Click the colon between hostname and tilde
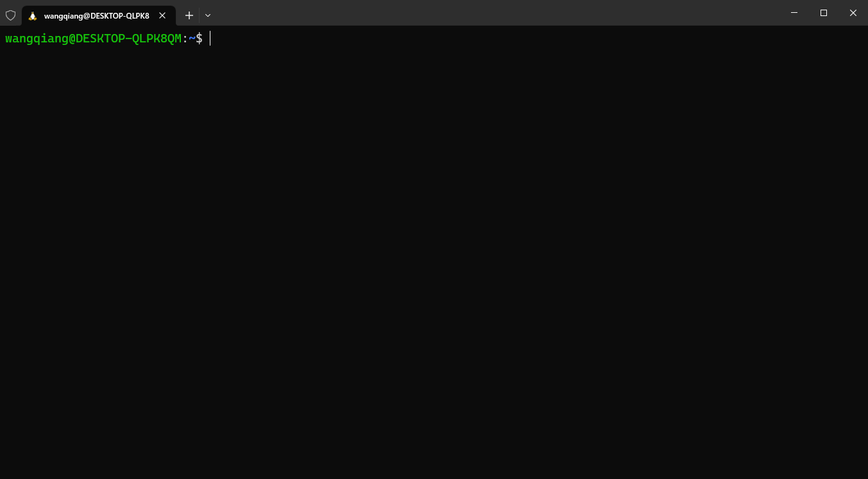This screenshot has width=868, height=479. point(185,39)
